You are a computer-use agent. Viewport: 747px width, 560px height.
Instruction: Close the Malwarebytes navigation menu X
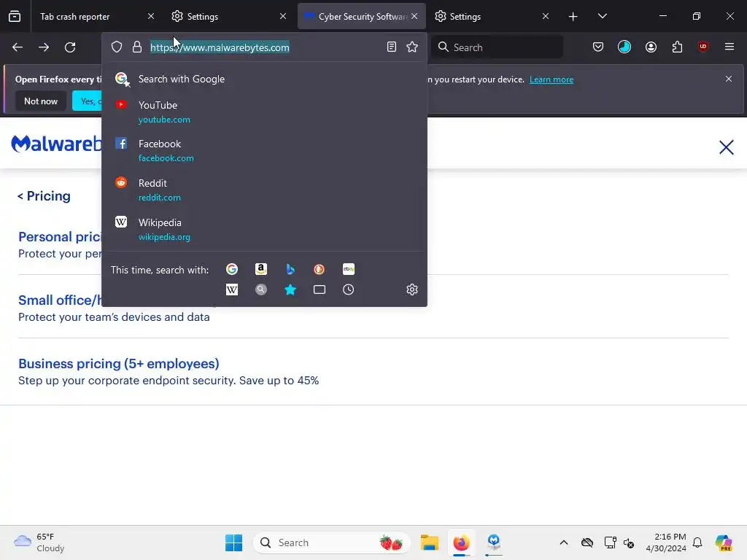tap(726, 147)
